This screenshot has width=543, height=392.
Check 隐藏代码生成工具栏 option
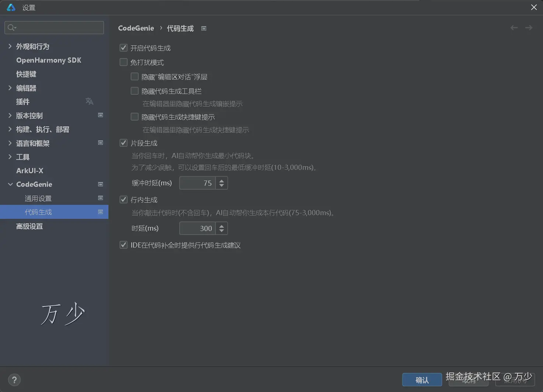135,91
